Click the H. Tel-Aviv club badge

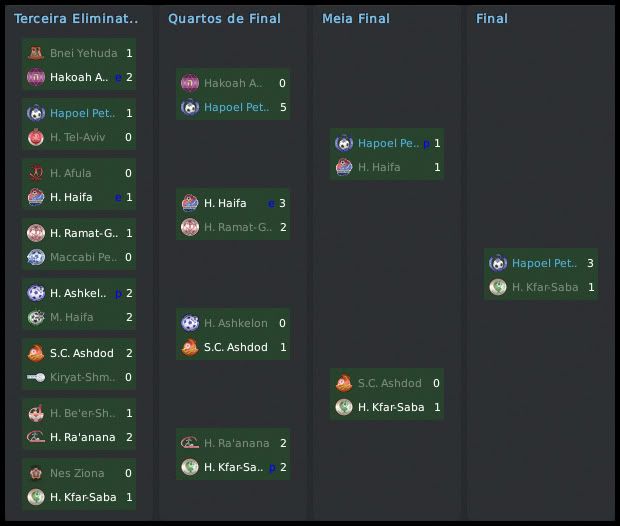pos(36,137)
